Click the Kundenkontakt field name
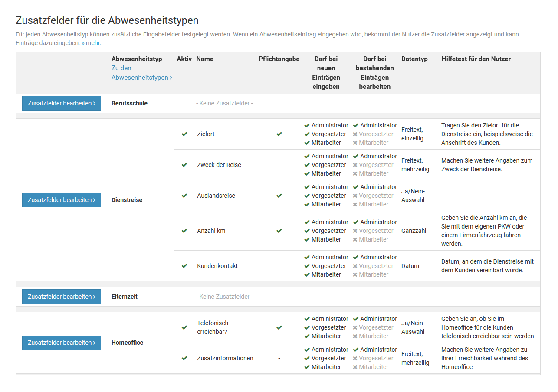Image resolution: width=558 pixels, height=392 pixels. tap(217, 266)
